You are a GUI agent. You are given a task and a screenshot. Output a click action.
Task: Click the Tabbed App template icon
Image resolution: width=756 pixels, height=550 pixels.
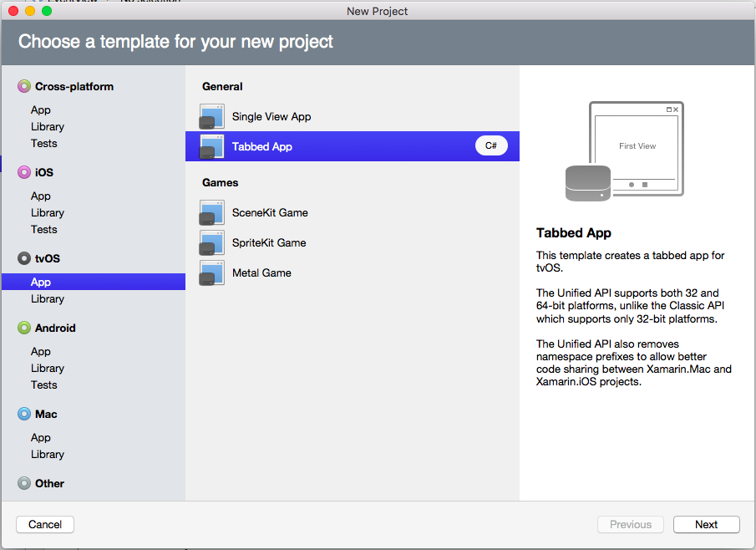click(x=211, y=146)
